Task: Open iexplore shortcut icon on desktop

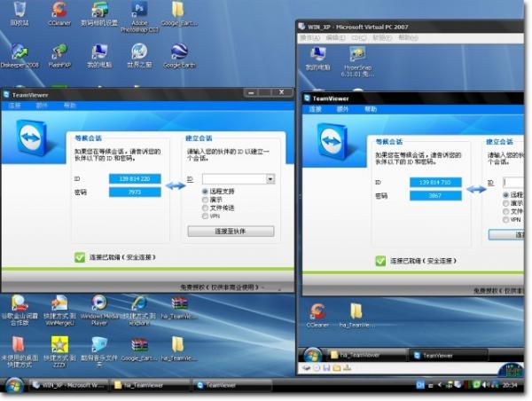Action: point(139,303)
